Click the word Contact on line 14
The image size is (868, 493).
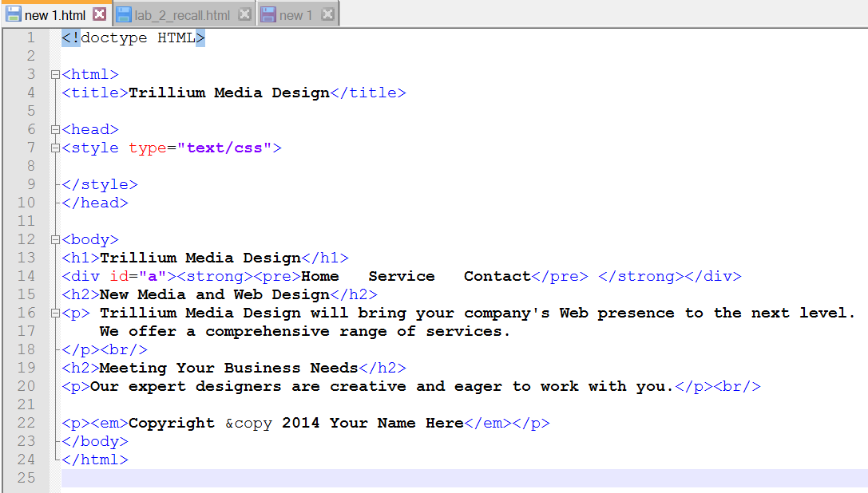(497, 276)
